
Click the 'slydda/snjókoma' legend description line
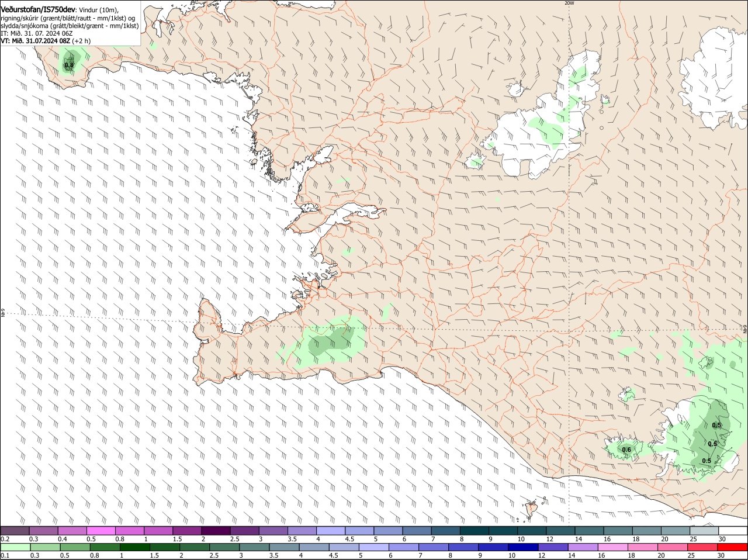click(70, 26)
